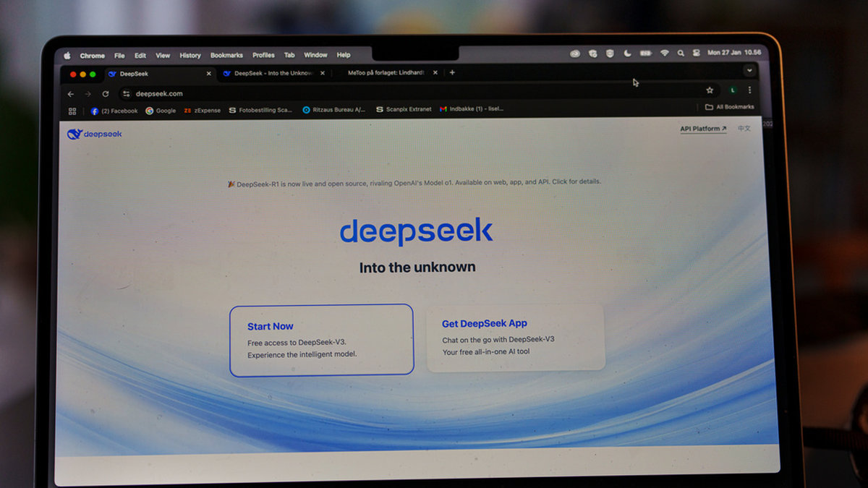Open the Apple menu
Viewport: 868px width, 488px height.
[x=67, y=55]
